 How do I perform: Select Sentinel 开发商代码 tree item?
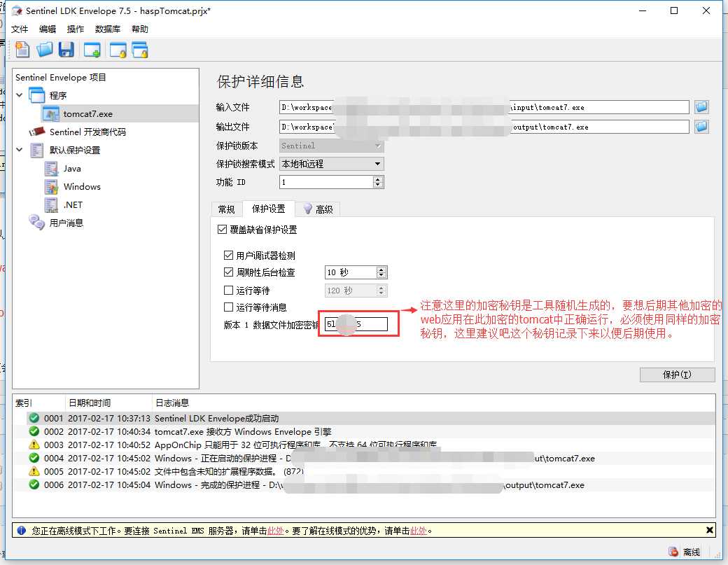87,132
